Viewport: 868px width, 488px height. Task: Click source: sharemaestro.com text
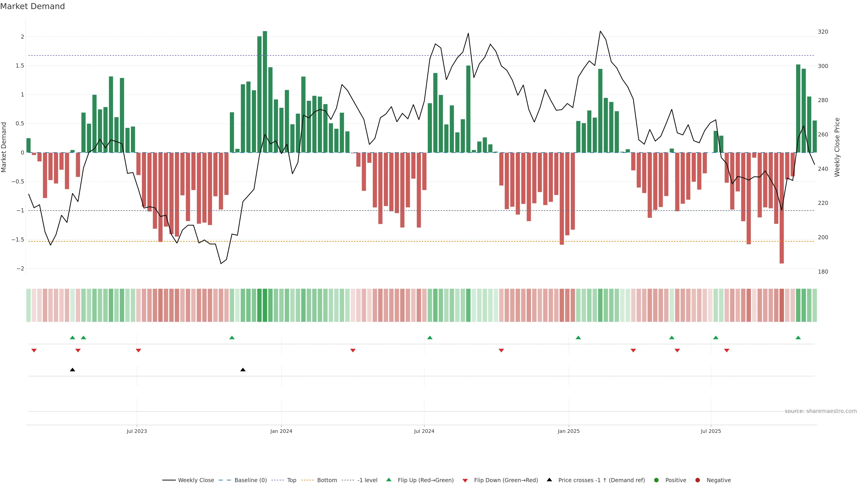click(821, 411)
